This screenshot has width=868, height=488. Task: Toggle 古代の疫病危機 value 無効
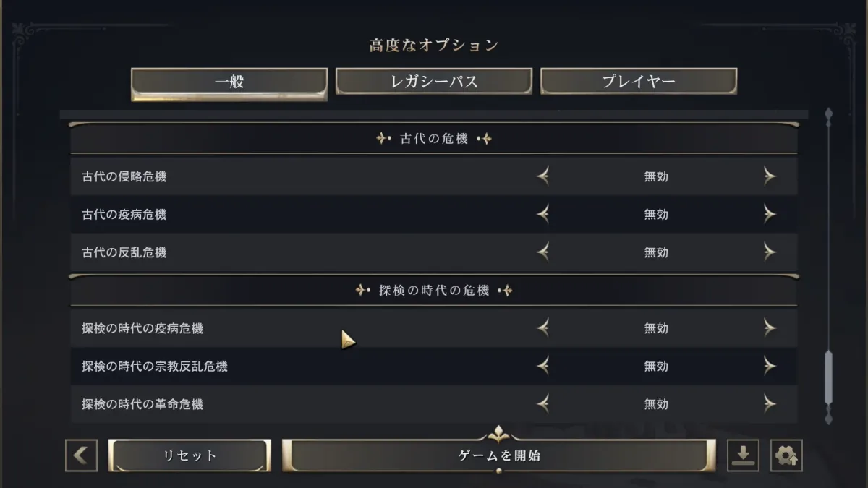click(x=656, y=215)
